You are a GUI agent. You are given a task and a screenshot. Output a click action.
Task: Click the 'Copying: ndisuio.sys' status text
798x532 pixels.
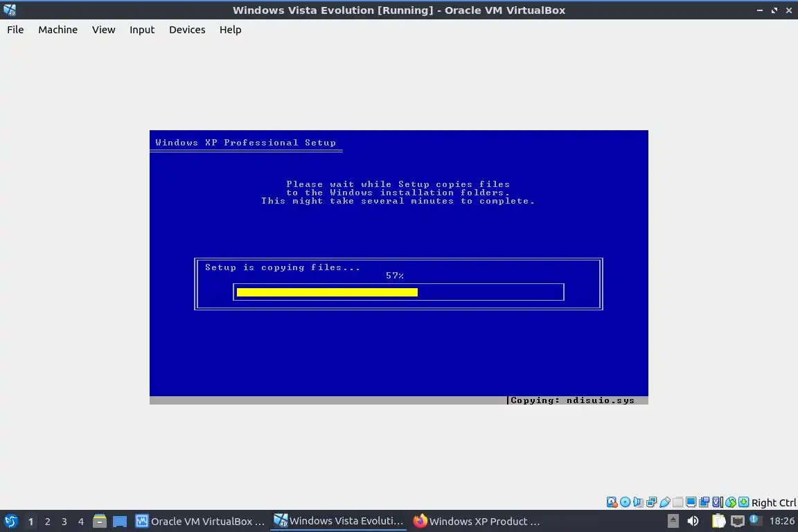(573, 400)
